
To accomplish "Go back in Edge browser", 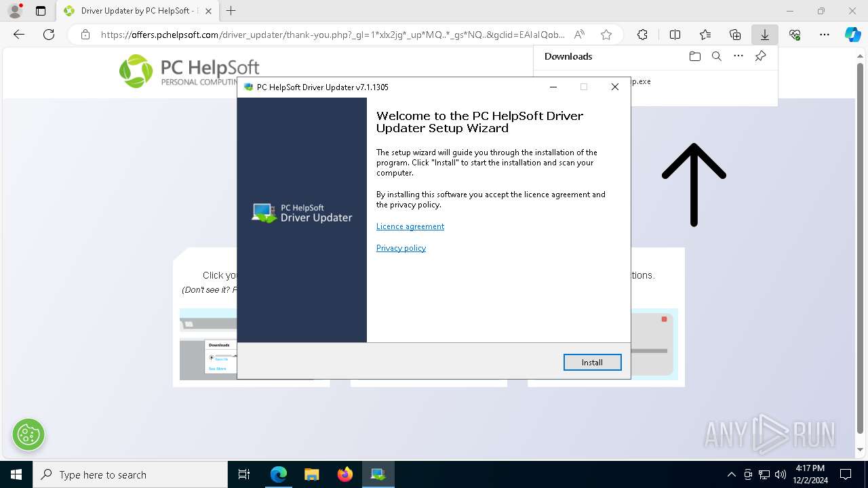I will tap(19, 35).
